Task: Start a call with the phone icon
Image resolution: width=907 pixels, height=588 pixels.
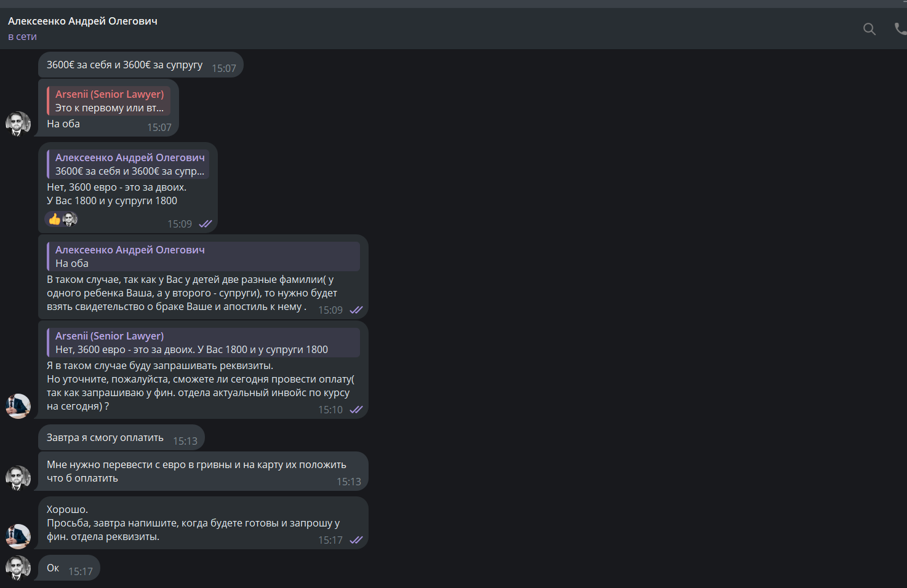Action: 900,29
